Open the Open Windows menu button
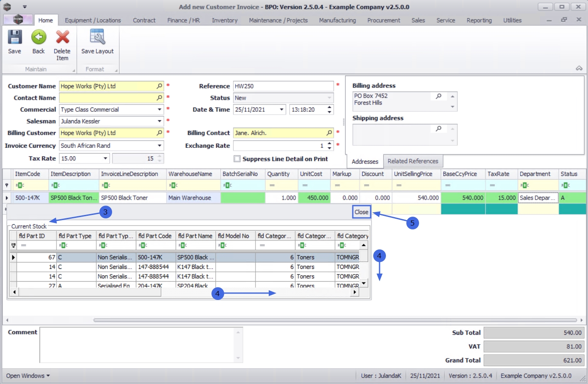This screenshot has width=588, height=384. [28, 376]
